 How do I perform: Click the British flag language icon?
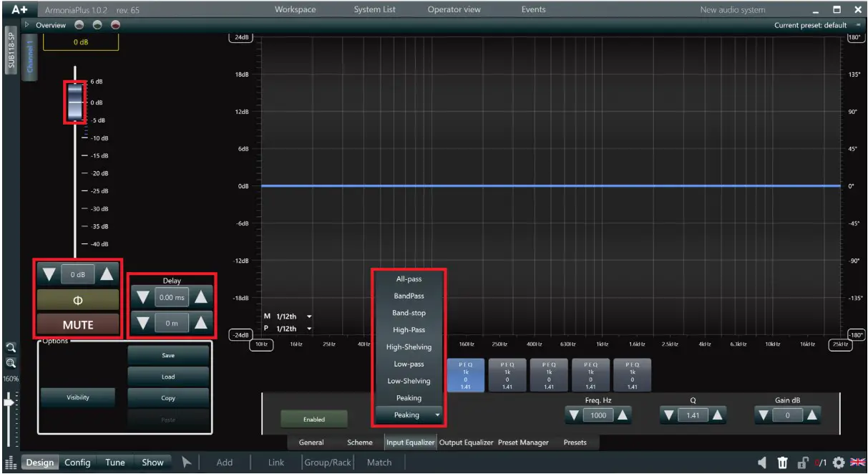pos(858,463)
